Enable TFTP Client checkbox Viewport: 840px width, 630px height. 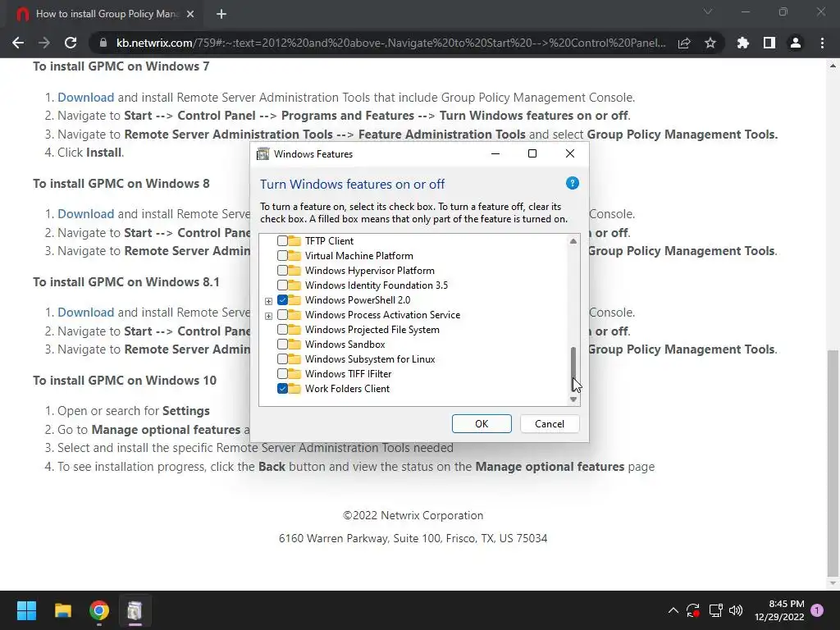click(x=282, y=241)
